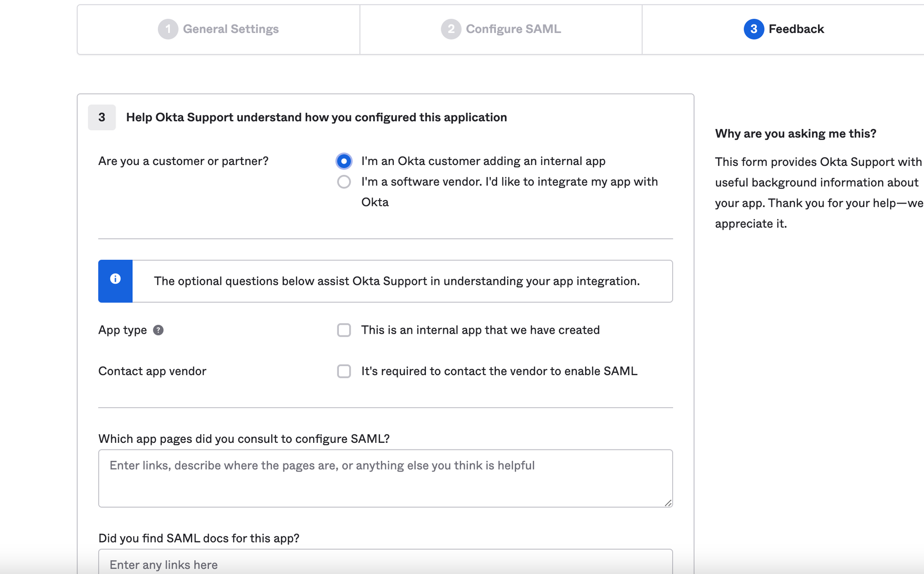Screen dimensions: 924x574
Task: Click 'internal app that we have created' label
Action: [480, 330]
